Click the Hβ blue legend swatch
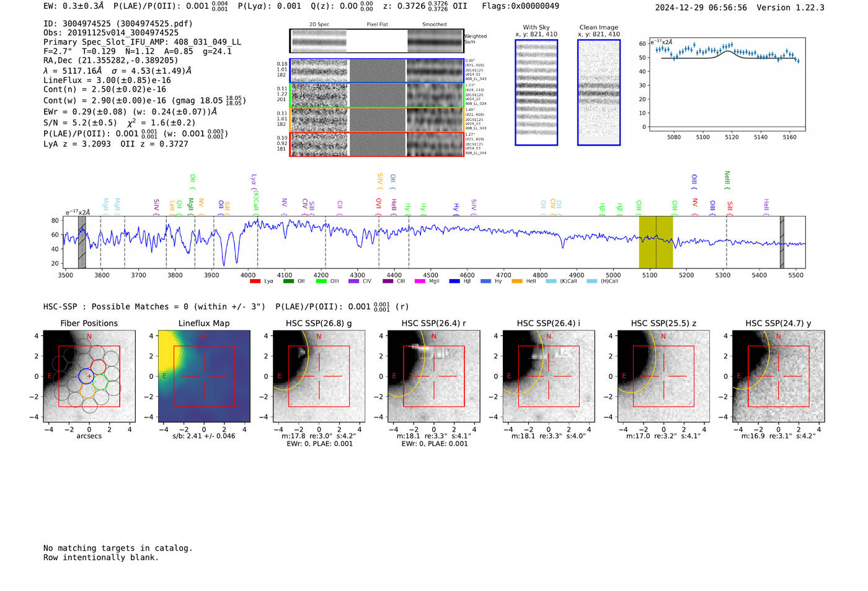868x591 pixels. (454, 282)
